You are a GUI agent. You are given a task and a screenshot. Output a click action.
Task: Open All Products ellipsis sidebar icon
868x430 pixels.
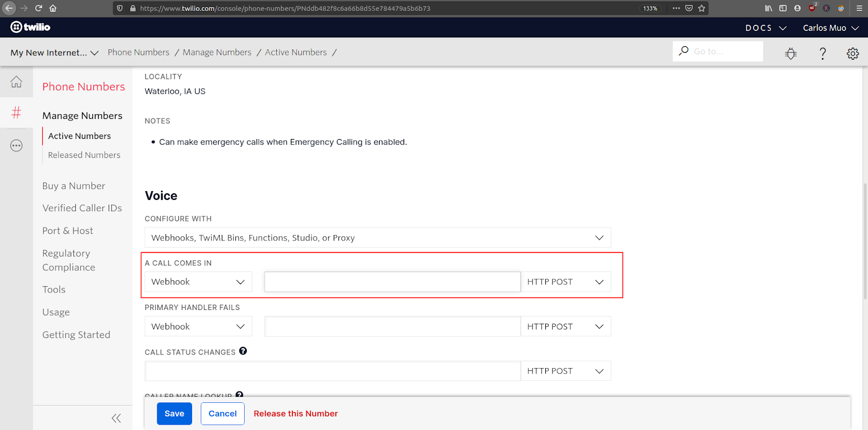pos(16,146)
